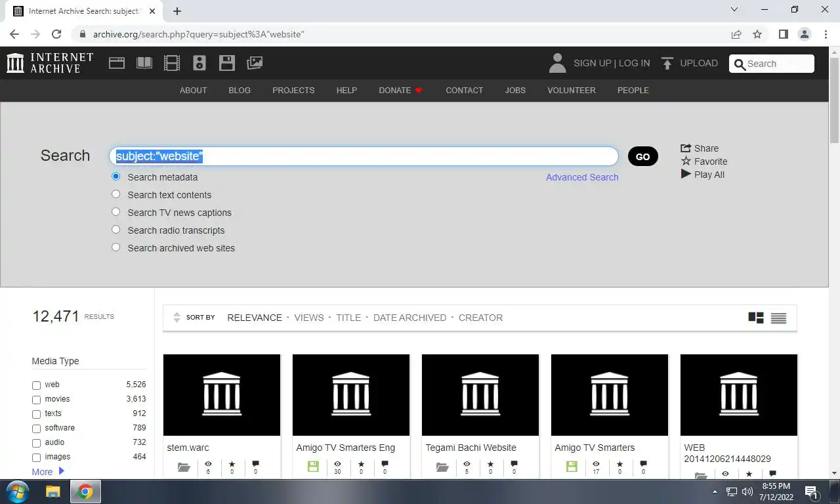
Task: Select Search metadata radio button
Action: coord(116,177)
